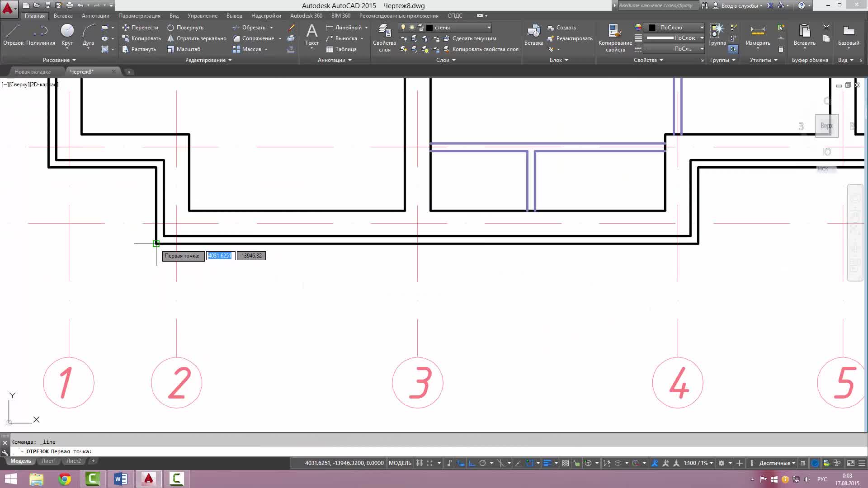The height and width of the screenshot is (488, 868).
Task: Select the Дуга arc tool
Action: (x=88, y=35)
